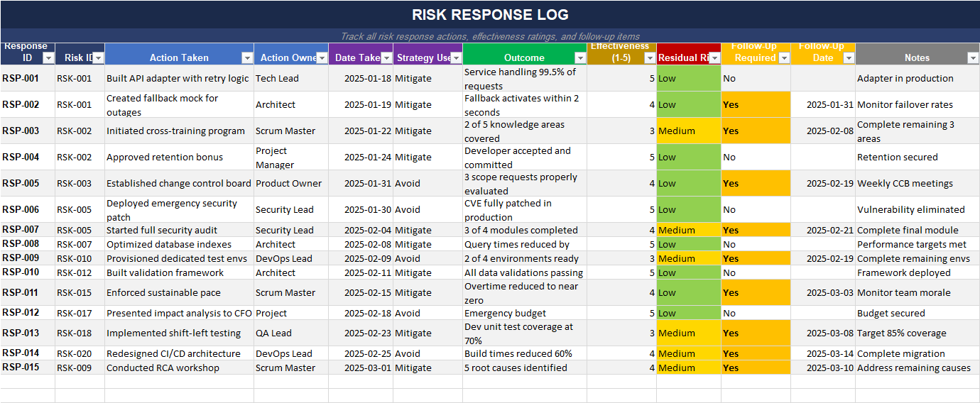
Task: Open the Date Taken filter dropdown
Action: (386, 58)
